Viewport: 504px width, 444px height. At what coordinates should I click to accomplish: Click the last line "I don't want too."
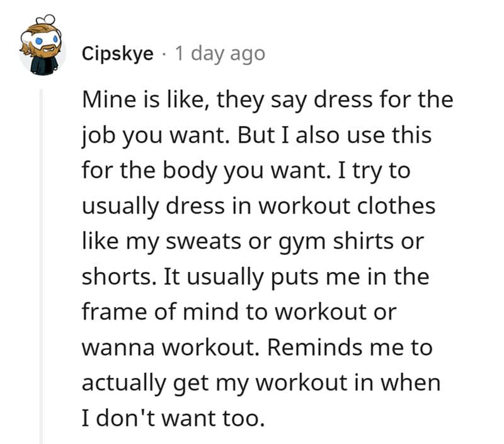[x=170, y=418]
